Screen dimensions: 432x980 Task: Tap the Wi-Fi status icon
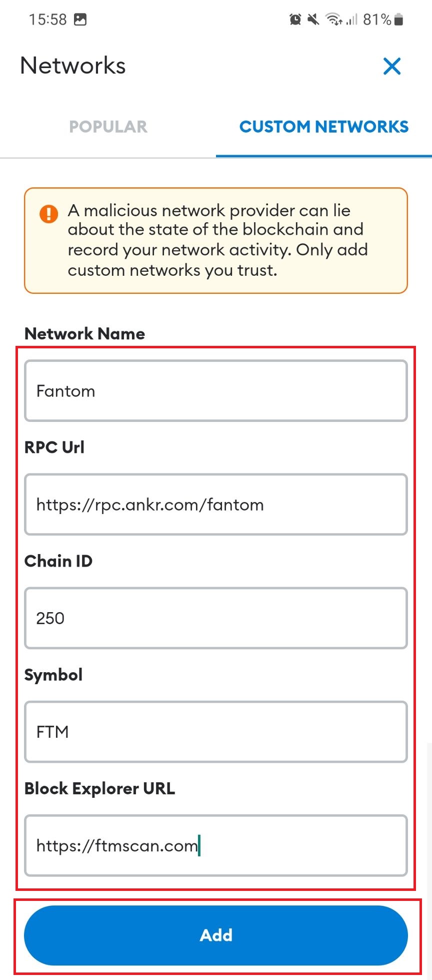(333, 20)
